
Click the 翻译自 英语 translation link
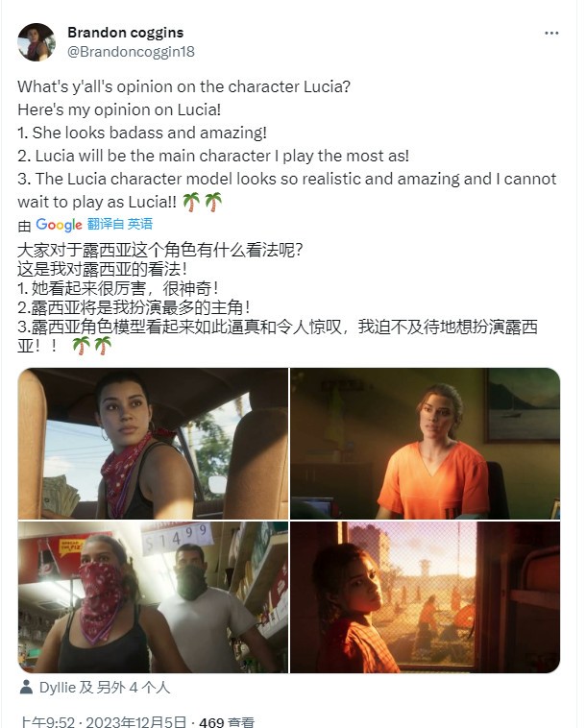(x=120, y=224)
